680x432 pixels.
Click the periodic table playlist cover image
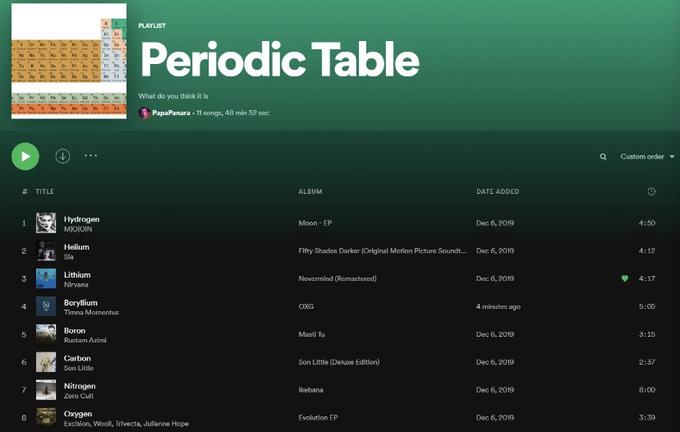[69, 61]
